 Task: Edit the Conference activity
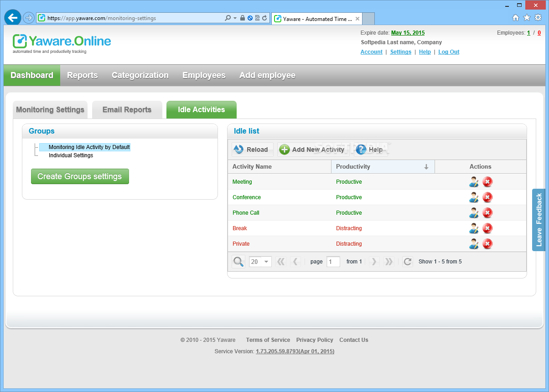[x=474, y=197]
